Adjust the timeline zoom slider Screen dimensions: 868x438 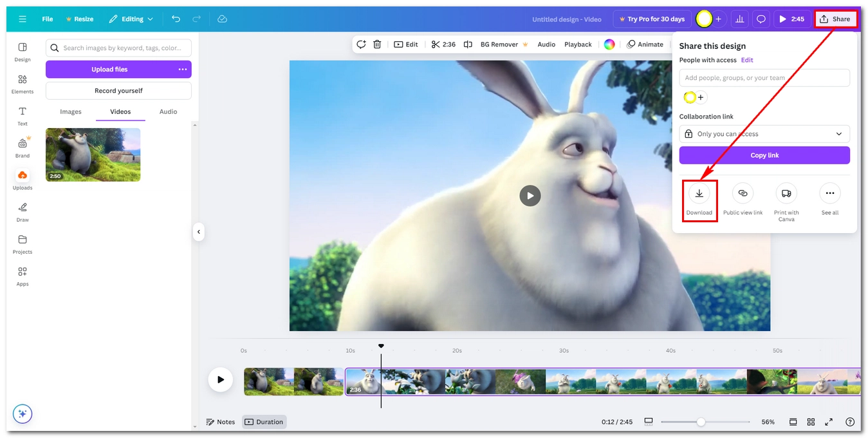click(701, 422)
